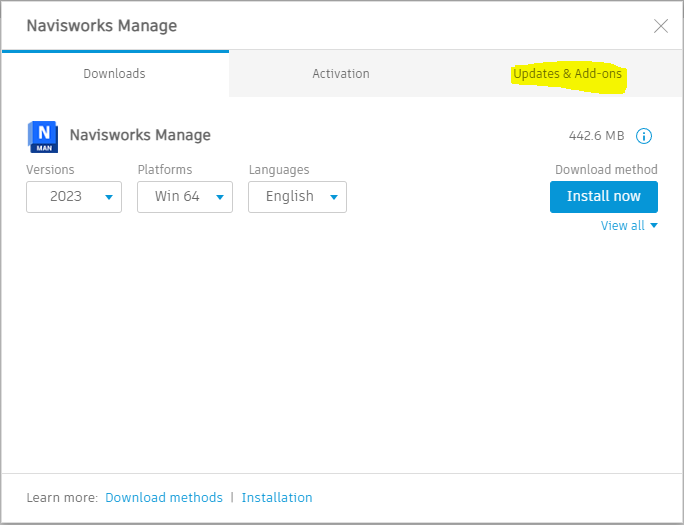Click the Languages field label
The width and height of the screenshot is (684, 525).
tap(279, 170)
